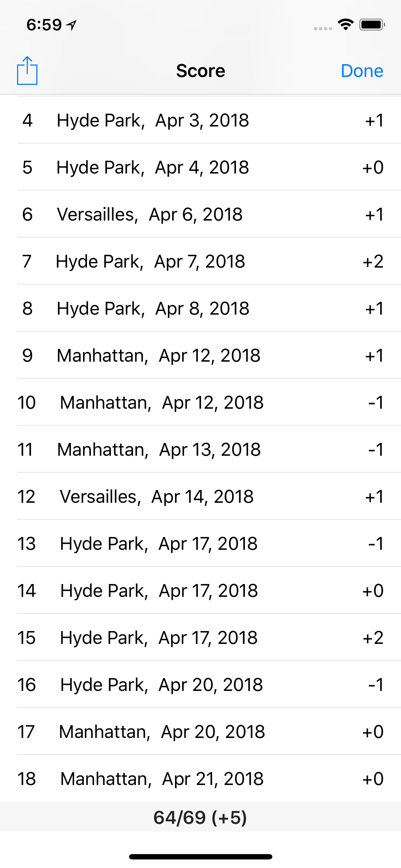The width and height of the screenshot is (401, 868).
Task: Tap the +2 score on round 15
Action: 373,638
